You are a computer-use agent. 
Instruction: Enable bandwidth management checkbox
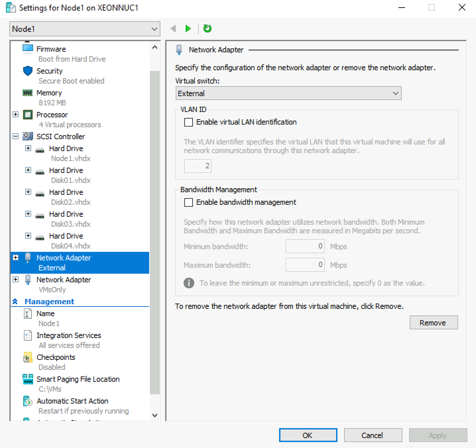coord(189,202)
